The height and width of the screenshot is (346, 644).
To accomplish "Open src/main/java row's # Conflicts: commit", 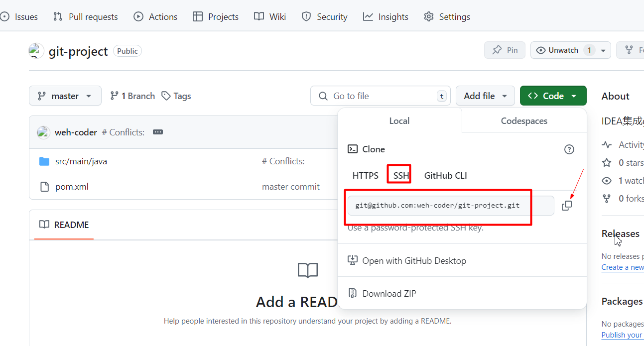I will point(283,161).
